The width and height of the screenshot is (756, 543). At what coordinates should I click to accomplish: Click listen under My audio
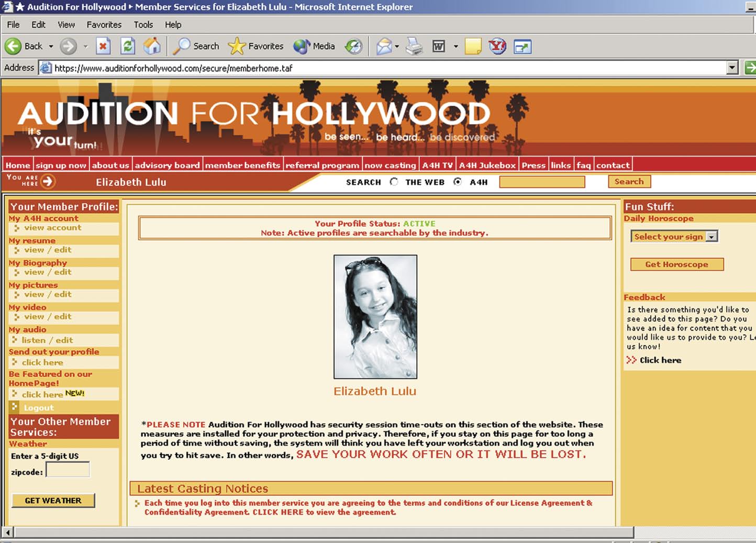click(x=34, y=340)
